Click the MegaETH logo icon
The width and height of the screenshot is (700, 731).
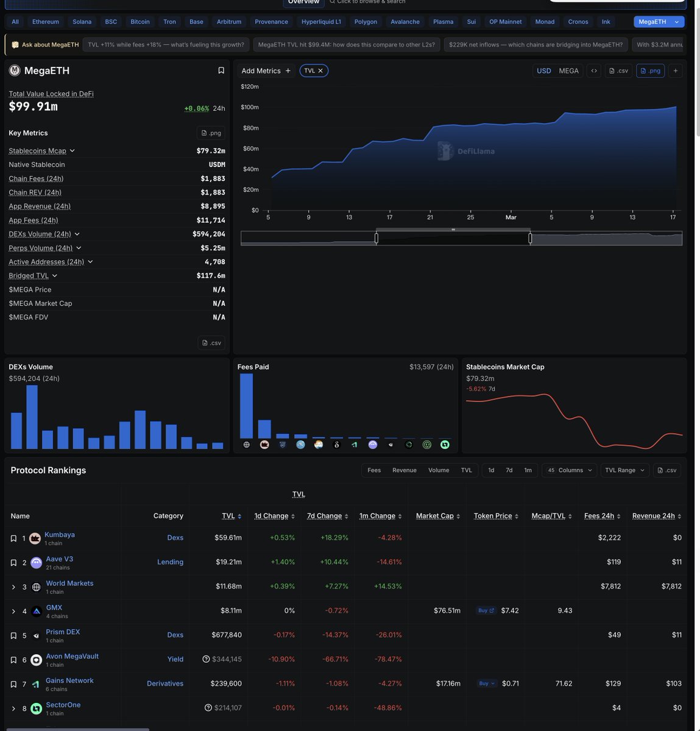click(15, 71)
